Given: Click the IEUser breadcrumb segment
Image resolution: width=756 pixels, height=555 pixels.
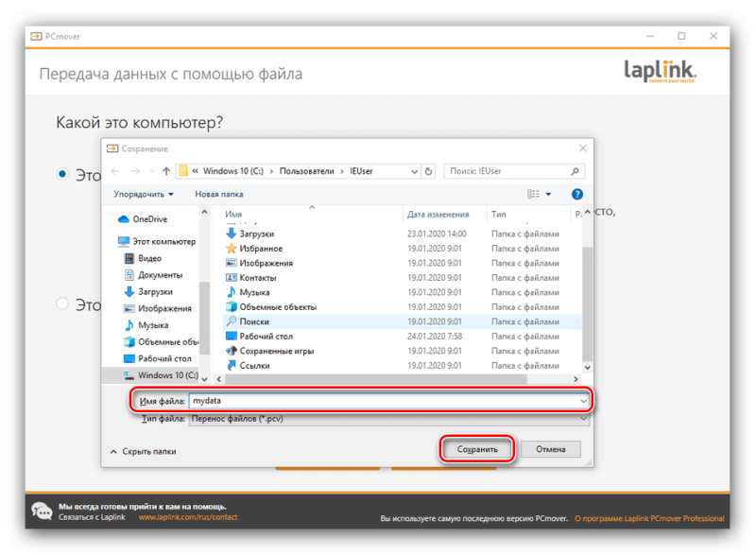Looking at the screenshot, I should [361, 171].
